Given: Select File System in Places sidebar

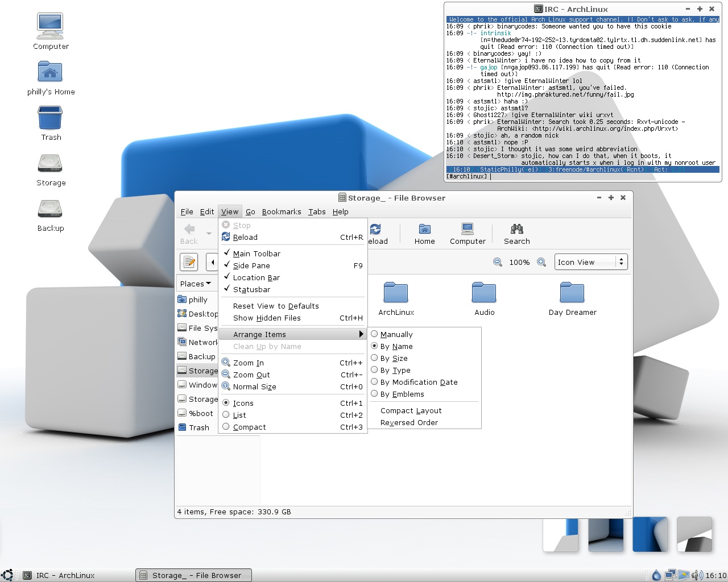Looking at the screenshot, I should click(197, 328).
